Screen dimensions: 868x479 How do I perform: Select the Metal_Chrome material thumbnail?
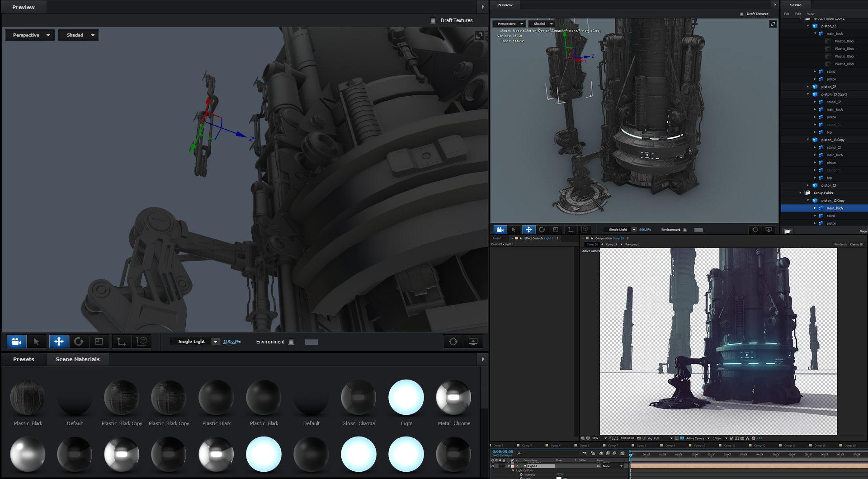pyautogui.click(x=453, y=397)
